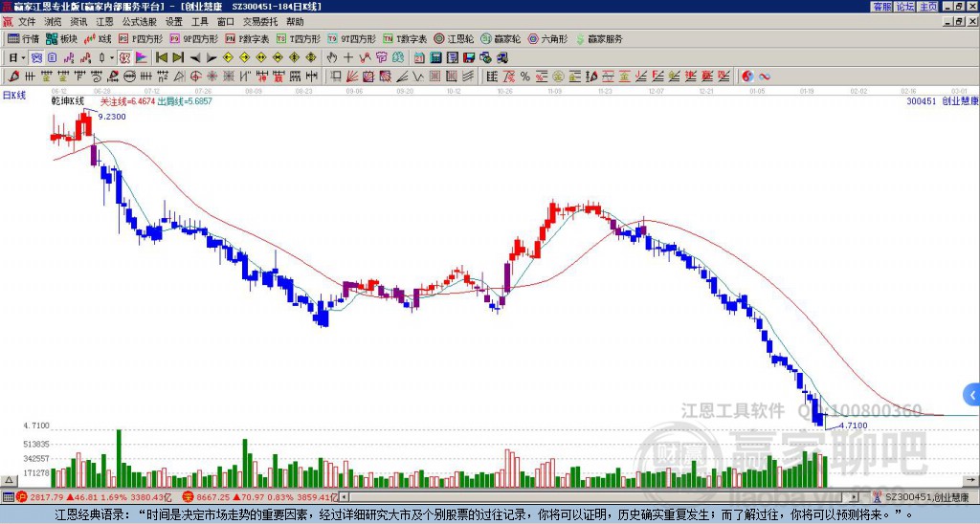Open the 文件 menu
Screen dimensions: 980x524
[27, 22]
